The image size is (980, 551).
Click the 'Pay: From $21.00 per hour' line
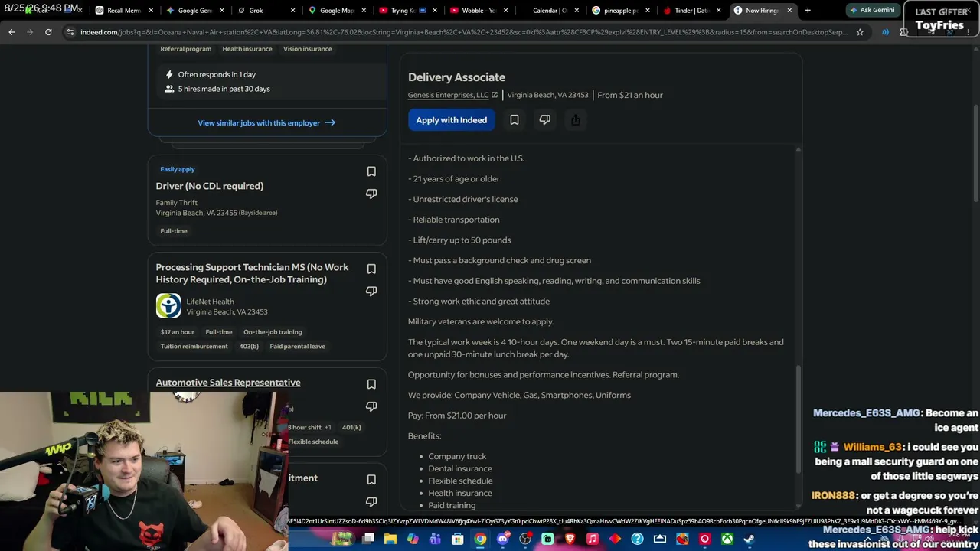[457, 416]
